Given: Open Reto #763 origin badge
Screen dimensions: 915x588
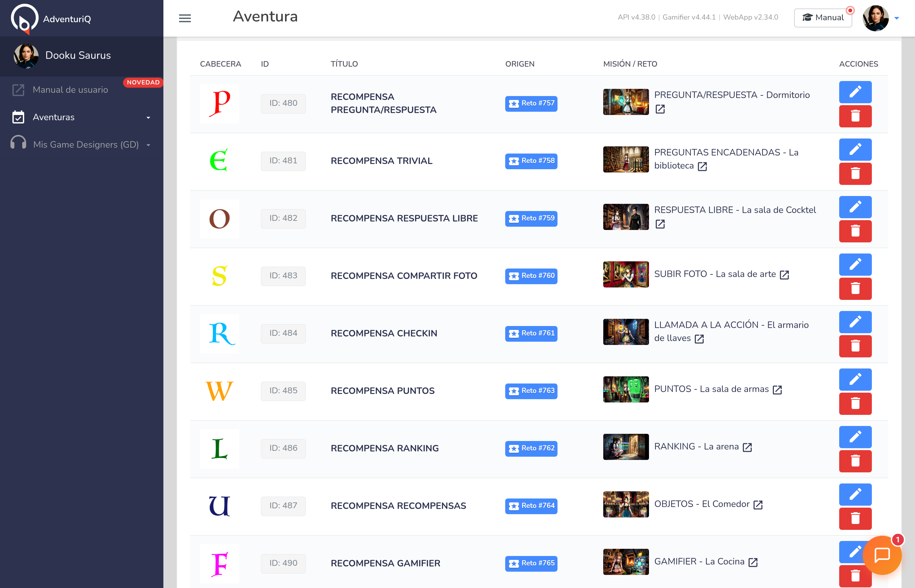Looking at the screenshot, I should (x=531, y=391).
